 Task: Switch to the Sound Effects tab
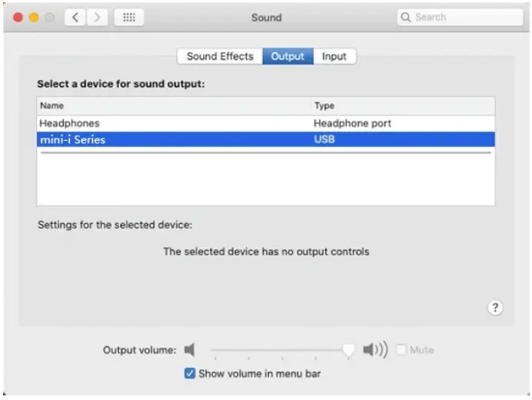219,56
